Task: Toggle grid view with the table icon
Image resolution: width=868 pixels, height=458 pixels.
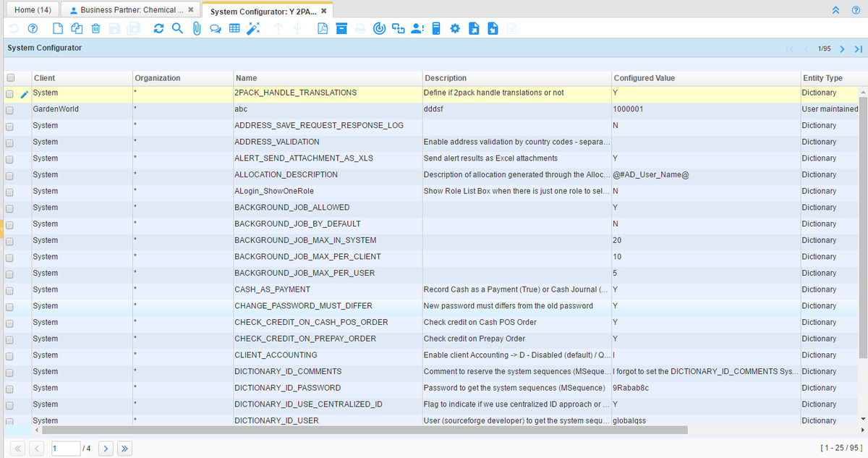Action: 234,29
